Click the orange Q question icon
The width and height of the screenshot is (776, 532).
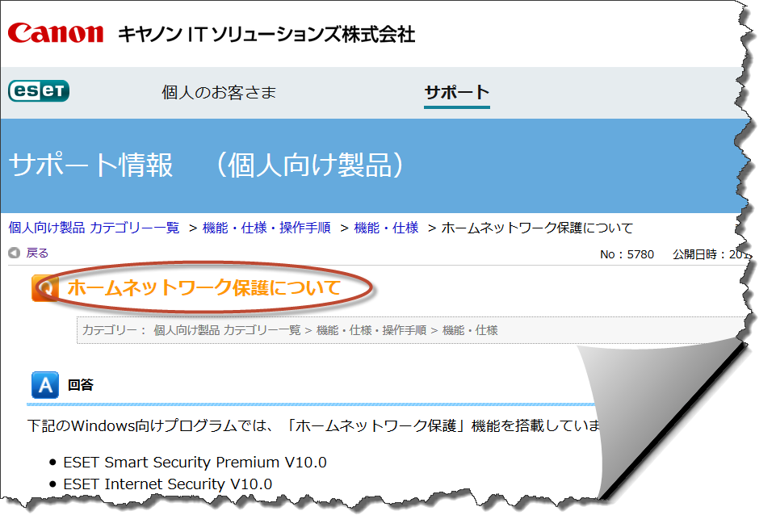click(45, 288)
